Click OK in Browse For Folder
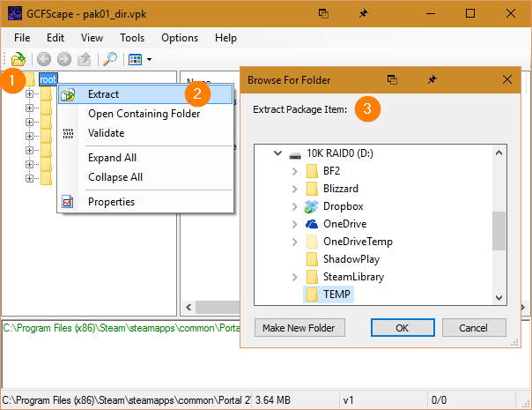Image resolution: width=532 pixels, height=410 pixels. [403, 328]
